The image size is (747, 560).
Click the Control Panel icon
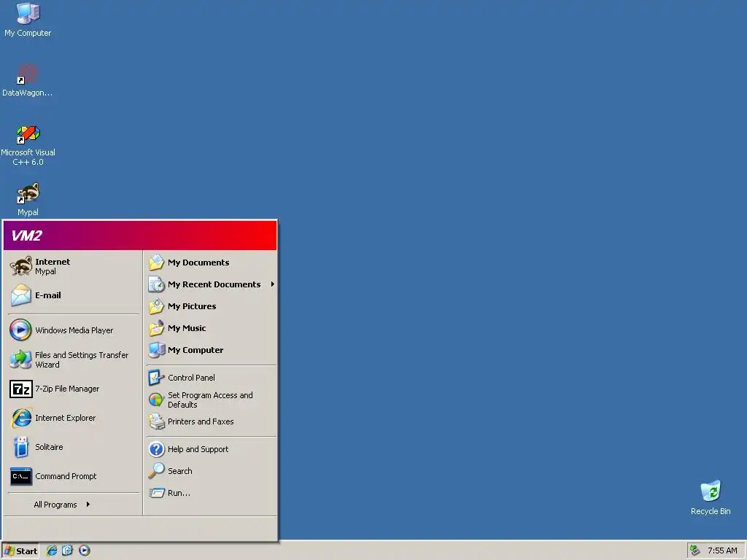tap(156, 378)
